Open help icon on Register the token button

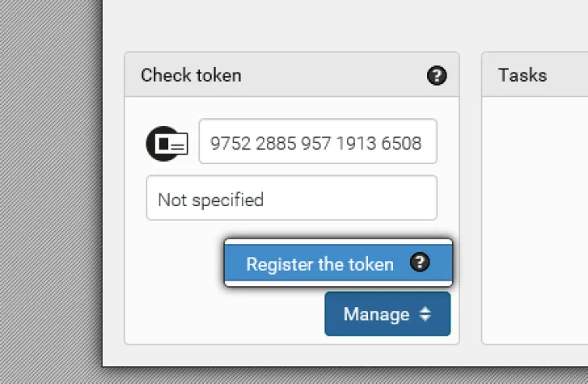pos(420,263)
